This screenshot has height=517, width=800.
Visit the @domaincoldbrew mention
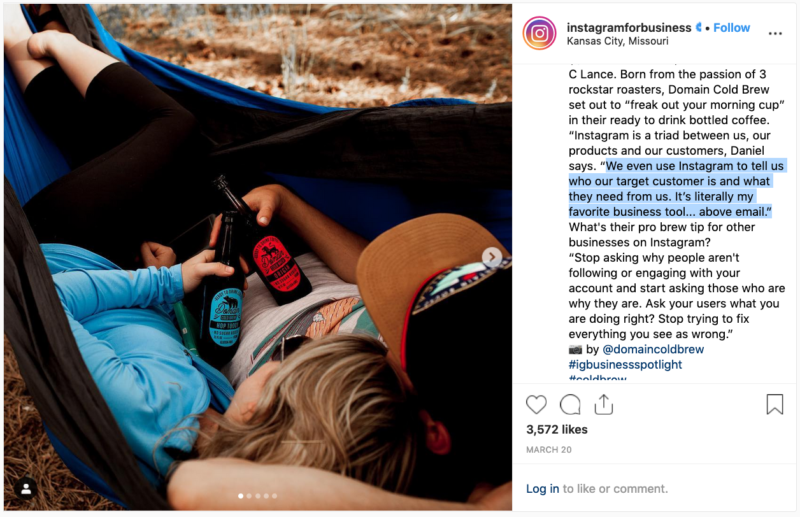point(653,349)
